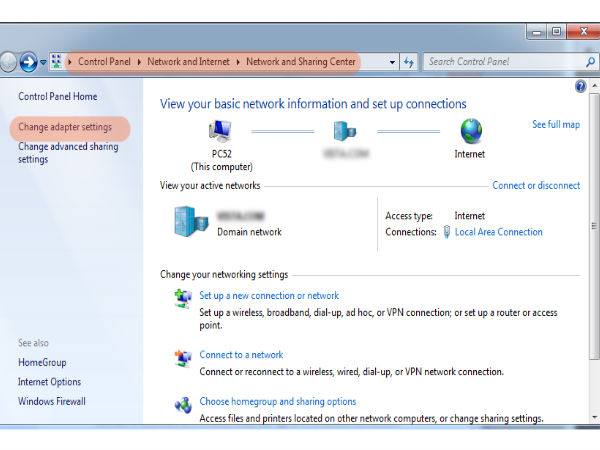Select 'Control Panel' in the breadcrumb path
The image size is (600, 450).
point(104,62)
